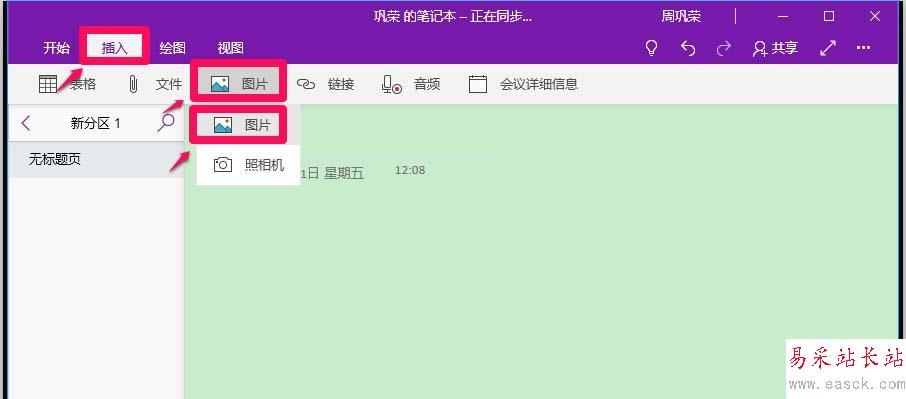906x399 pixels.
Task: Expand the 图片 dropdown in the toolbar
Action: pyautogui.click(x=239, y=84)
